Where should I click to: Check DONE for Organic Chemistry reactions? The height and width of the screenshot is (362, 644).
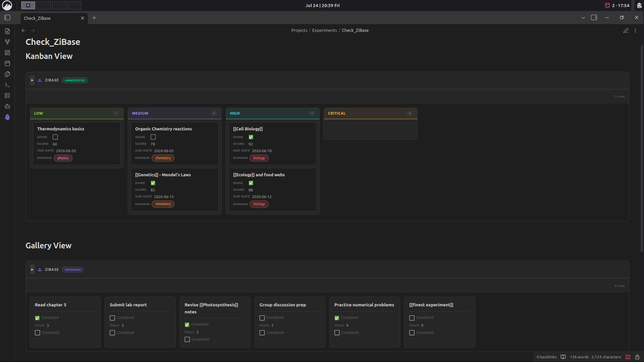tap(153, 137)
